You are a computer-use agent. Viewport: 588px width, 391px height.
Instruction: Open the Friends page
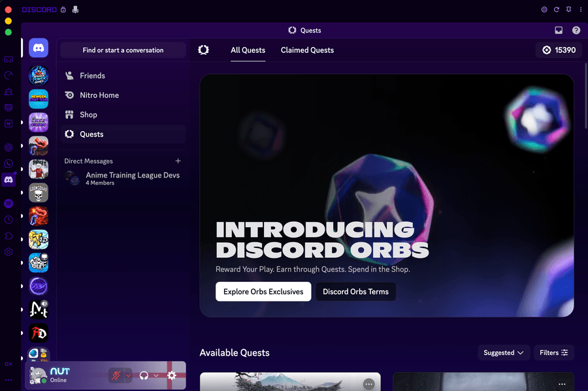click(x=123, y=76)
